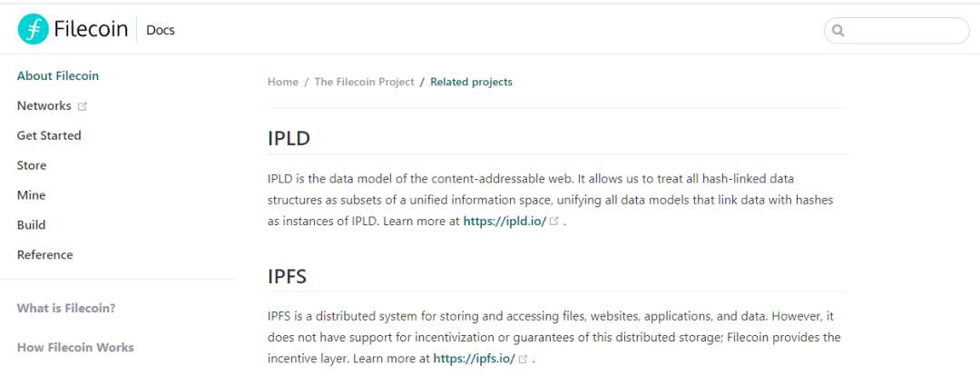Screen dimensions: 980x376
Task: Open the Build sidebar section
Action: pyautogui.click(x=31, y=225)
